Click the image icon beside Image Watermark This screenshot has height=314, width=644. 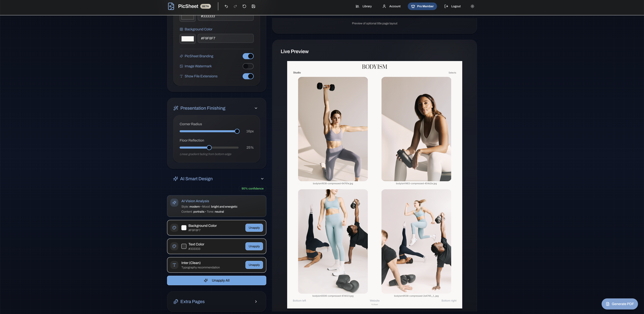[181, 66]
